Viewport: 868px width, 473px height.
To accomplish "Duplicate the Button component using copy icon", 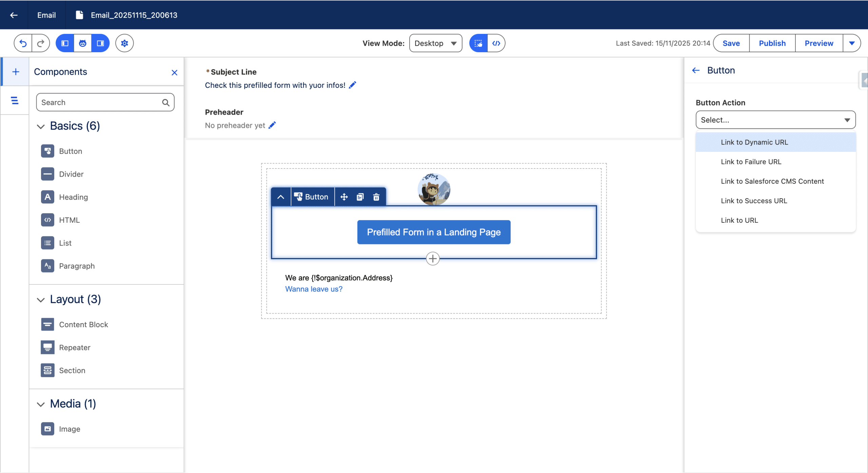I will (360, 197).
